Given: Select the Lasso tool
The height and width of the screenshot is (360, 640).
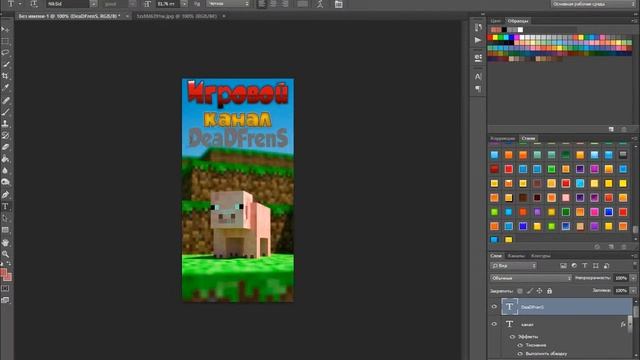Looking at the screenshot, I should [x=5, y=53].
